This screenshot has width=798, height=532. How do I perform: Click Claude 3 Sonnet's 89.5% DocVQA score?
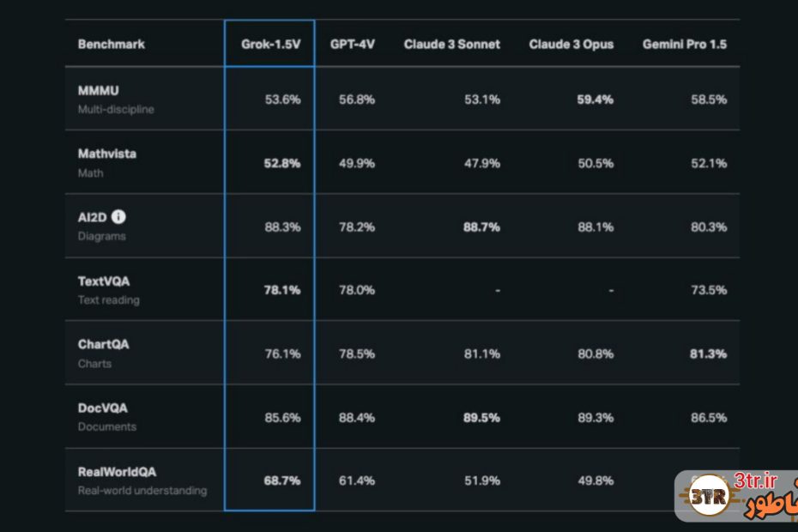coord(482,417)
